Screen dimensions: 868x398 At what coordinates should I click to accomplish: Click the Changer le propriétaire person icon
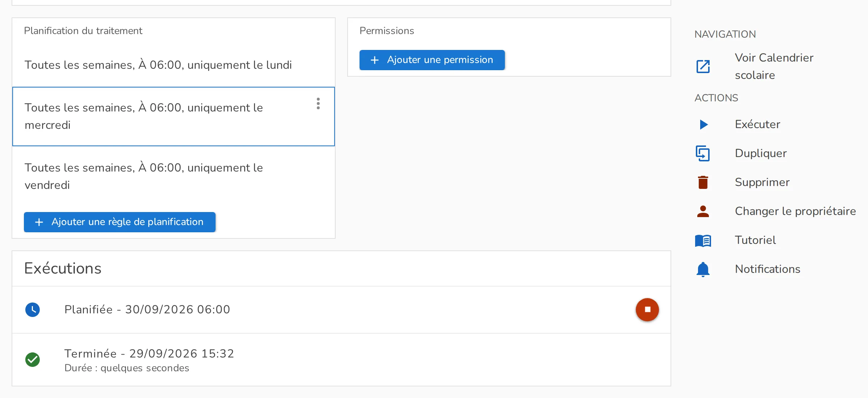tap(703, 211)
